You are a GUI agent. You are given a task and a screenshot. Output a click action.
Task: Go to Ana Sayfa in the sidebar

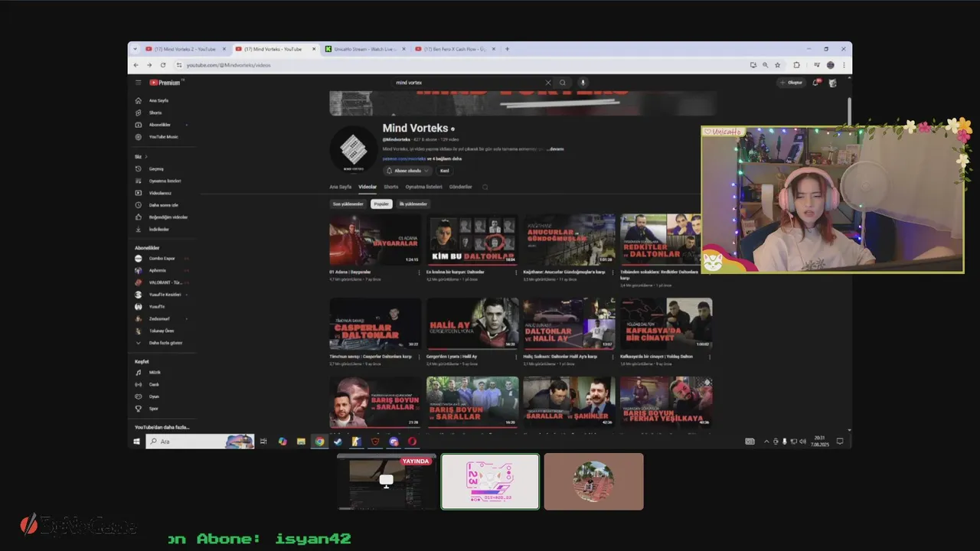coord(158,100)
